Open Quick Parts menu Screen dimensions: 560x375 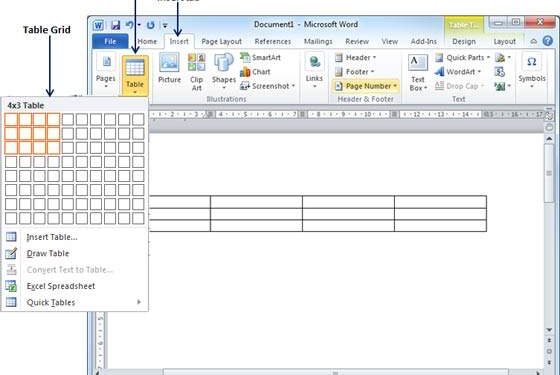[x=462, y=58]
